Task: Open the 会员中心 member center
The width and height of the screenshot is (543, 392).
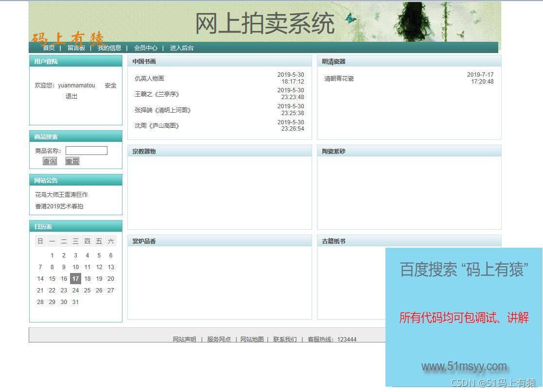Action: (x=146, y=48)
